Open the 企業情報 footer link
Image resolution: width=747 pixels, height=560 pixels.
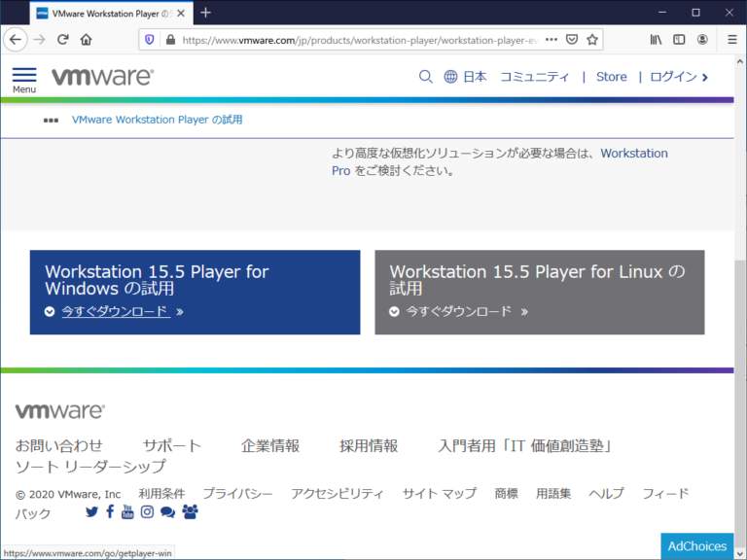pyautogui.click(x=270, y=445)
